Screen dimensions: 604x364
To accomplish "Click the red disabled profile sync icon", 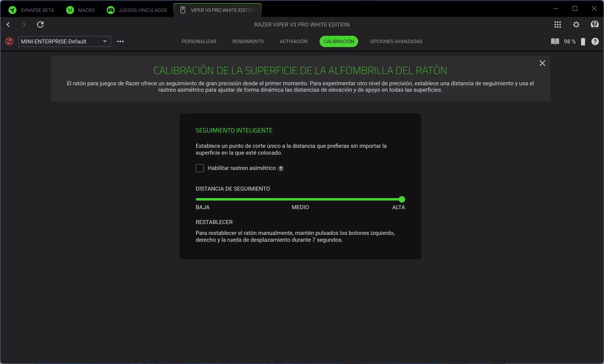I will pyautogui.click(x=9, y=41).
